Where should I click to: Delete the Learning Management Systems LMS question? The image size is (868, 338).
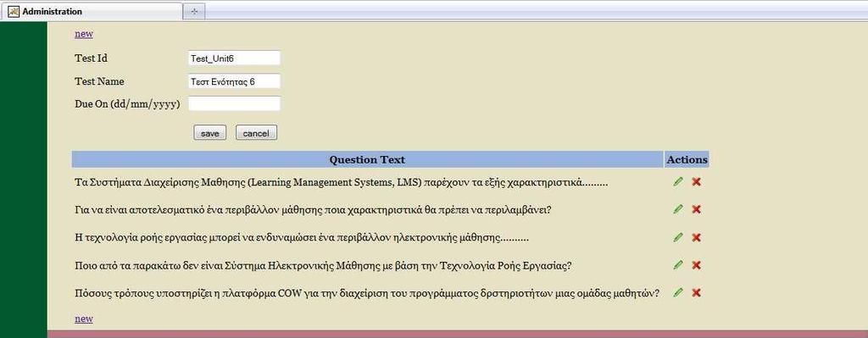[697, 181]
